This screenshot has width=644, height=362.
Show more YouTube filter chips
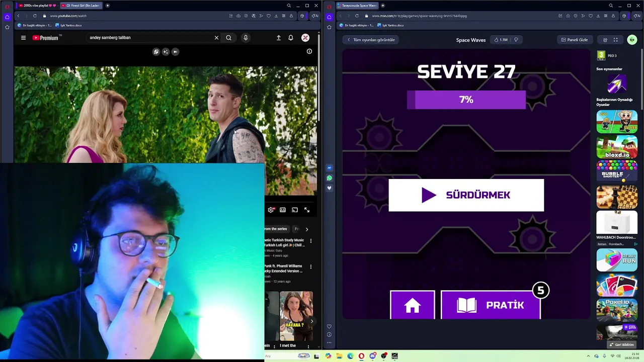pyautogui.click(x=307, y=229)
